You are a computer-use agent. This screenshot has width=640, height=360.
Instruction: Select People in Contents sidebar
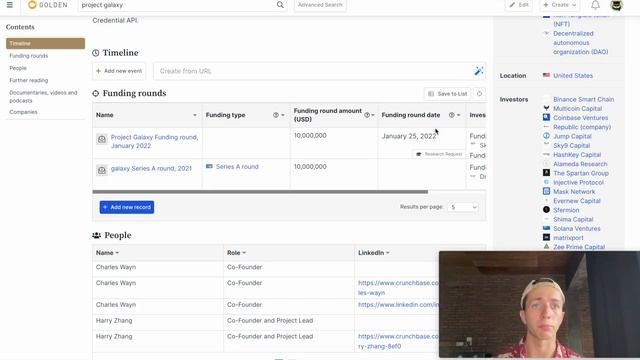18,68
